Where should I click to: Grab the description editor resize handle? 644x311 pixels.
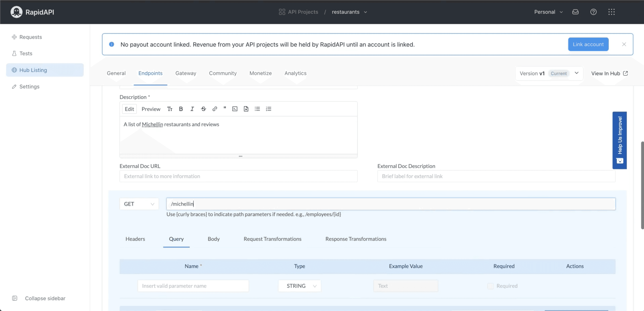[238, 156]
